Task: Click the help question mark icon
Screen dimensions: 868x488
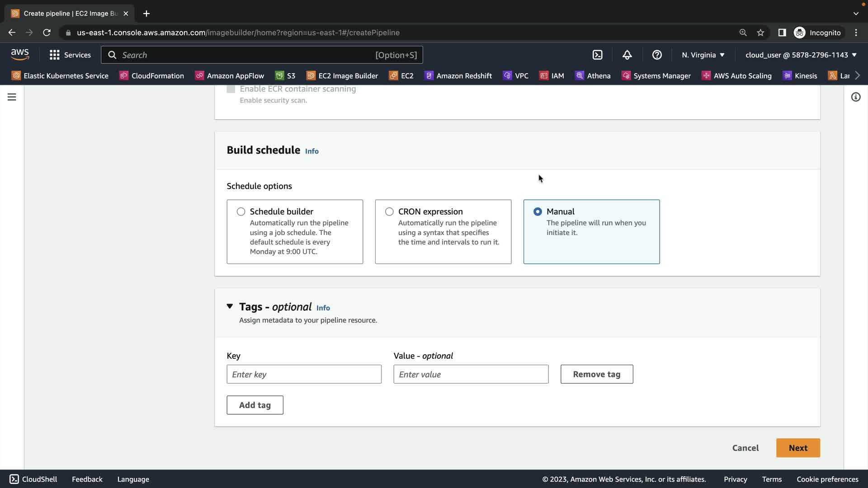Action: (657, 55)
